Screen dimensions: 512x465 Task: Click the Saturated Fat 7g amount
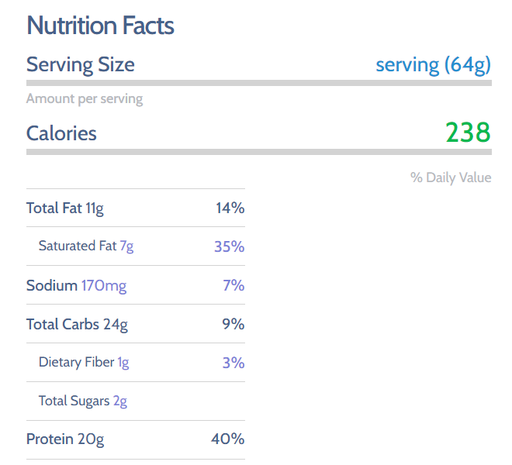[x=127, y=247]
